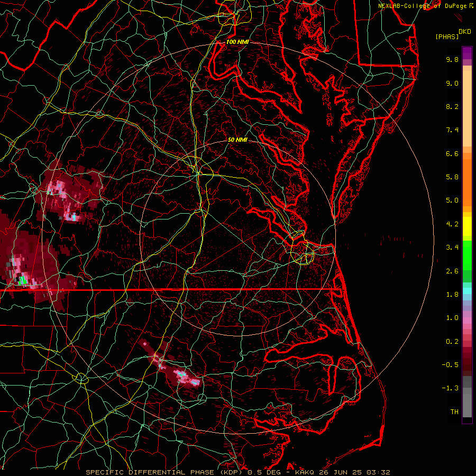Screen dimensions: 476x476
Task: Click the 2.6 scale value
Action: click(452, 271)
